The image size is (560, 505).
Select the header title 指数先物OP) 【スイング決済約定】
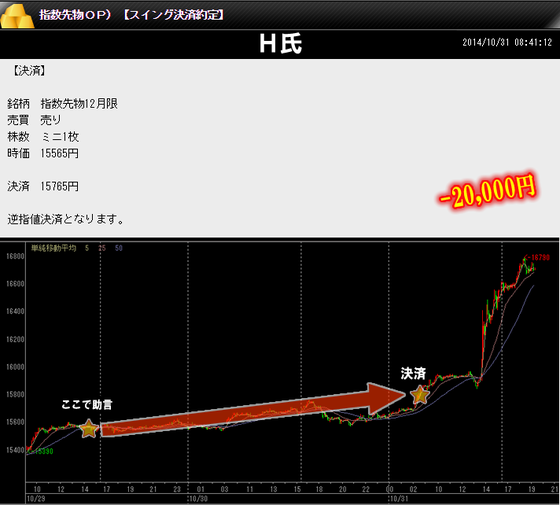(132, 15)
